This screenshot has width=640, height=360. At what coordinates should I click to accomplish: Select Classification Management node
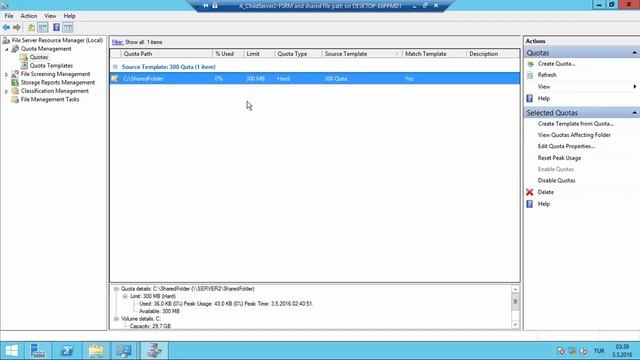tap(55, 91)
